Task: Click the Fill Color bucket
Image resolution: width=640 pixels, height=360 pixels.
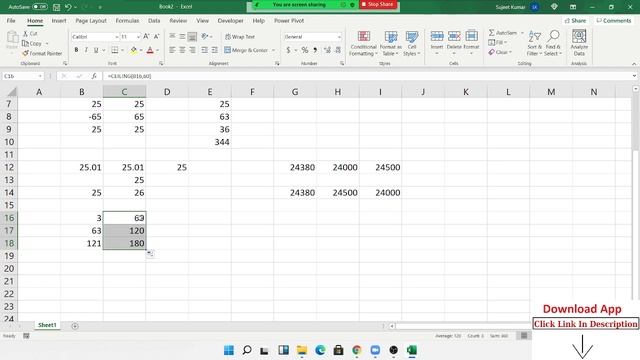Action: tap(133, 50)
